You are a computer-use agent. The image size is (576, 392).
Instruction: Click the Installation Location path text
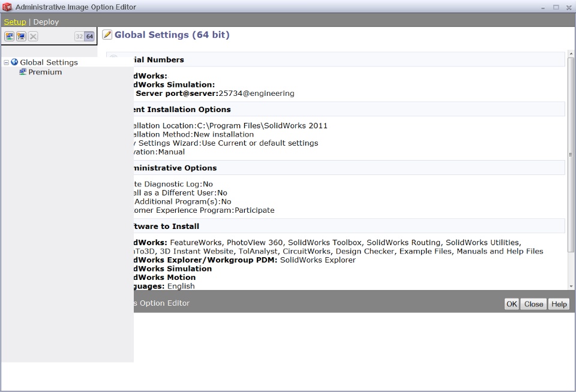(262, 125)
